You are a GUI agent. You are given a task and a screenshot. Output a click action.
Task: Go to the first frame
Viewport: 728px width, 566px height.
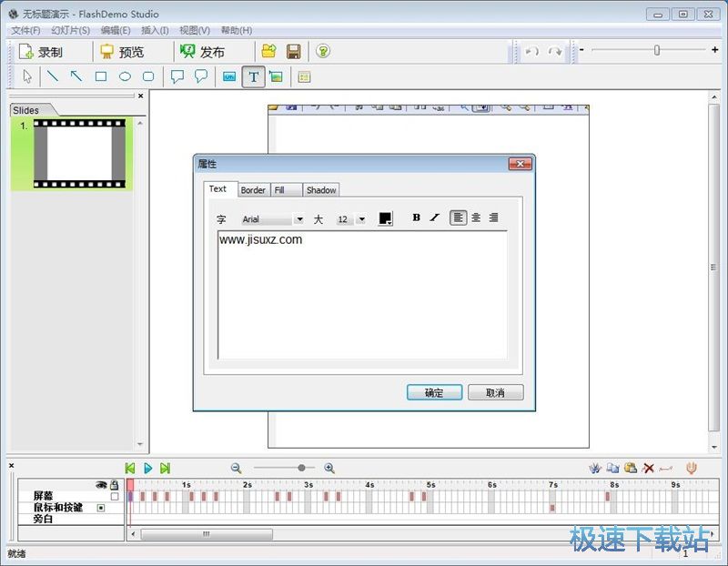coord(130,468)
